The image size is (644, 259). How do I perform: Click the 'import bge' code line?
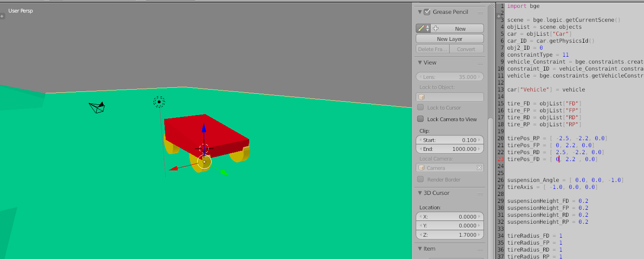523,6
